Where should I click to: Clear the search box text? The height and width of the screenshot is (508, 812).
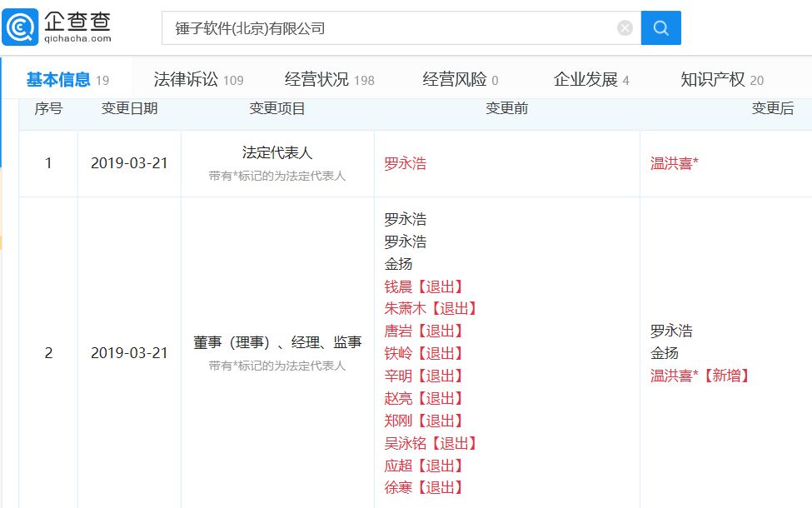625,28
